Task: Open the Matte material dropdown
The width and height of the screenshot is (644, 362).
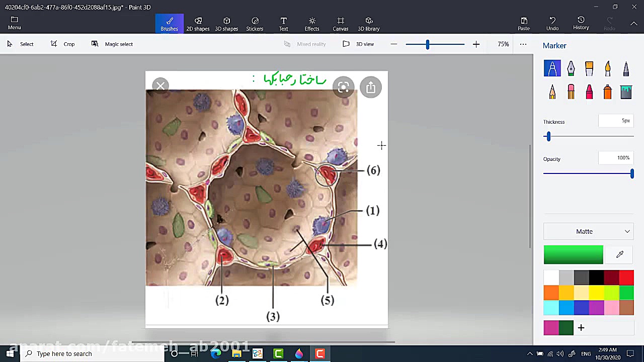Action: coord(588,231)
